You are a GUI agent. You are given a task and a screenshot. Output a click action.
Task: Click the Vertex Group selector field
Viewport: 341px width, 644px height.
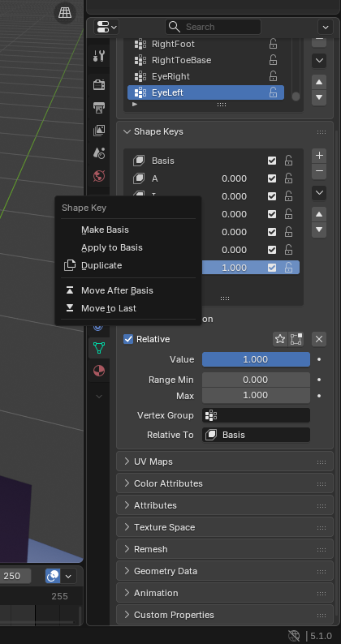(x=256, y=415)
